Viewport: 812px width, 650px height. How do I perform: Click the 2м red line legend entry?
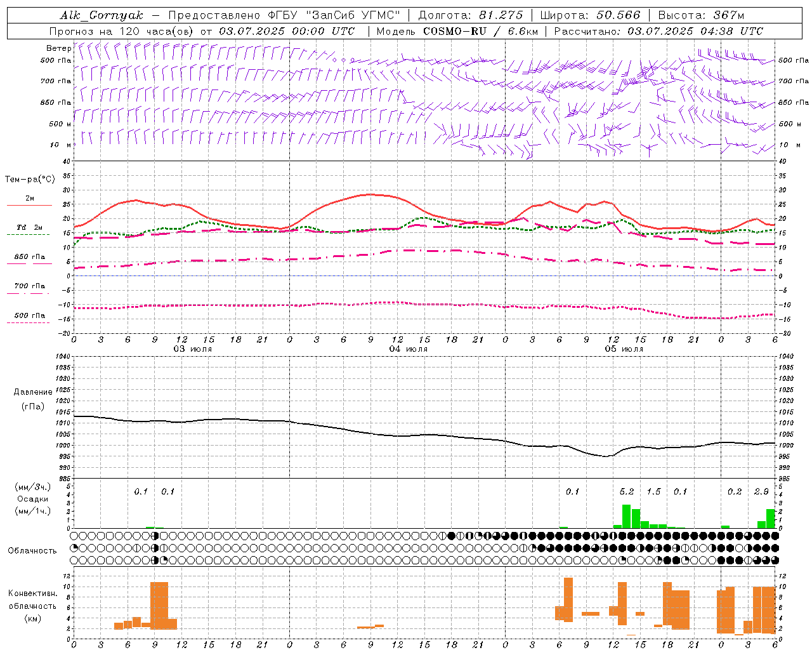(x=29, y=200)
